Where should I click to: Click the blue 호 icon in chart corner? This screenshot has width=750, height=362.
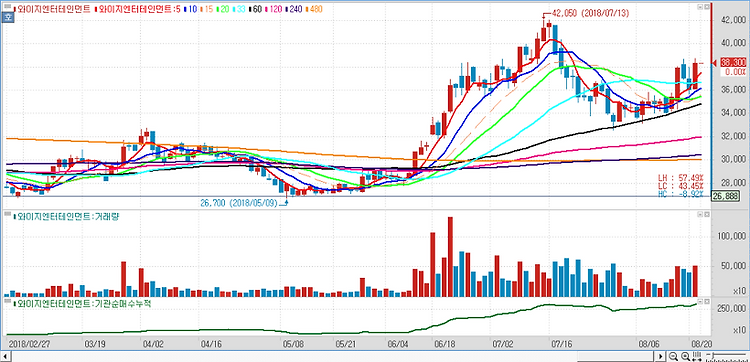pos(8,17)
